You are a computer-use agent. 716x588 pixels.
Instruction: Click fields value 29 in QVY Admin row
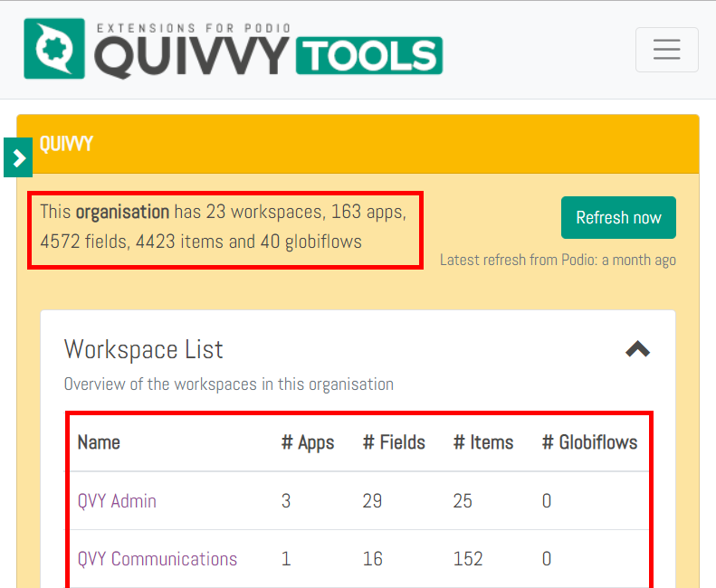tap(372, 501)
